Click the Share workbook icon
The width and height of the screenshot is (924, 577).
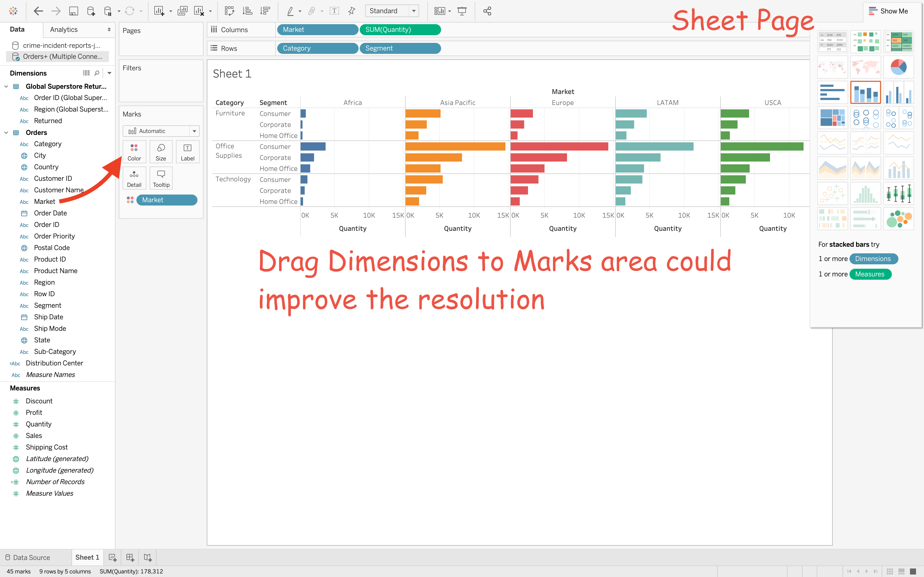coord(487,11)
